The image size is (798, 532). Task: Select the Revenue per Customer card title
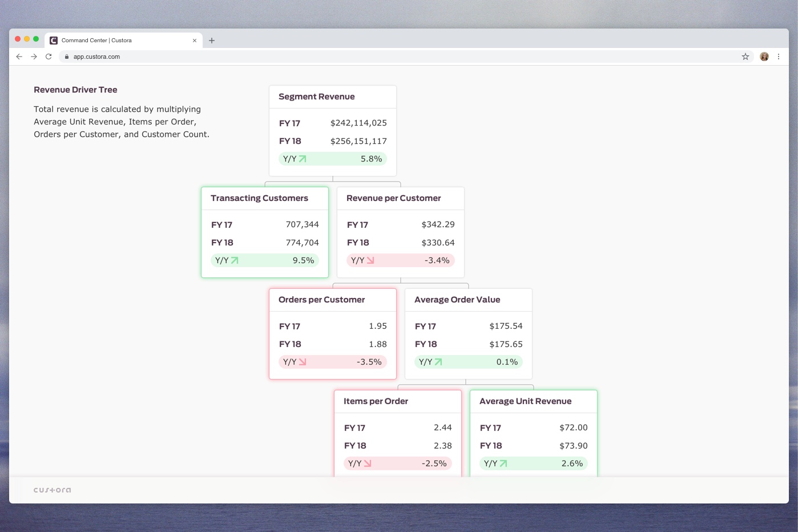pyautogui.click(x=394, y=198)
